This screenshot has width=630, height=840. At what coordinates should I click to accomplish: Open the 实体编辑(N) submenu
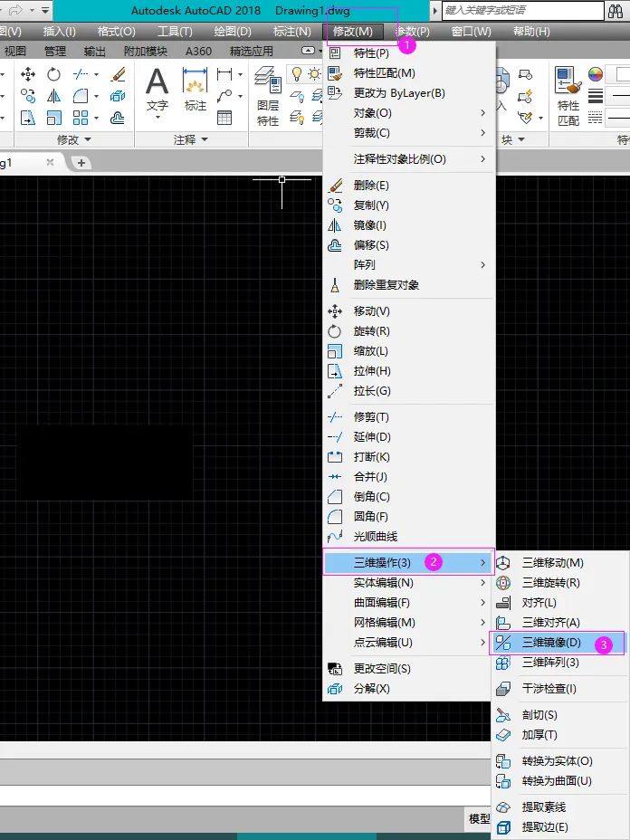409,583
